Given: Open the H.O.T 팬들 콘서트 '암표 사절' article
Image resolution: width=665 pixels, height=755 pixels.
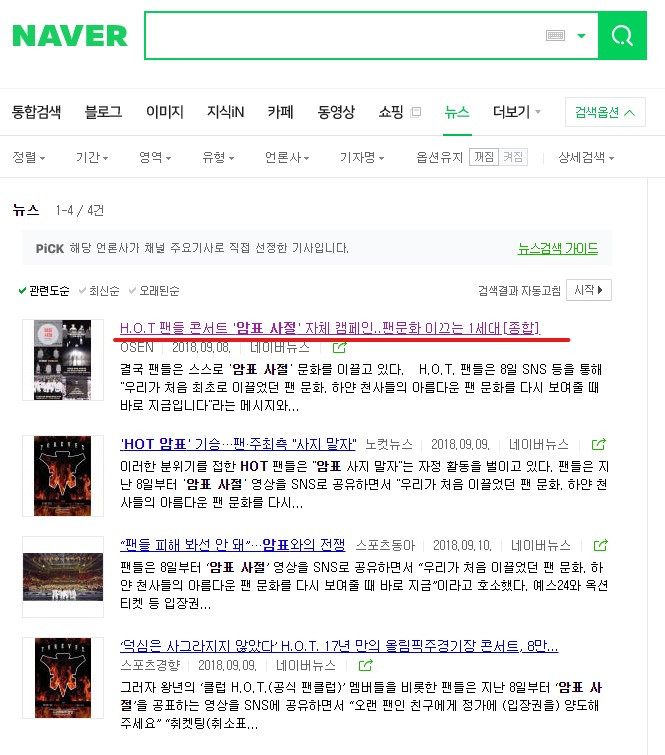Looking at the screenshot, I should (x=330, y=328).
